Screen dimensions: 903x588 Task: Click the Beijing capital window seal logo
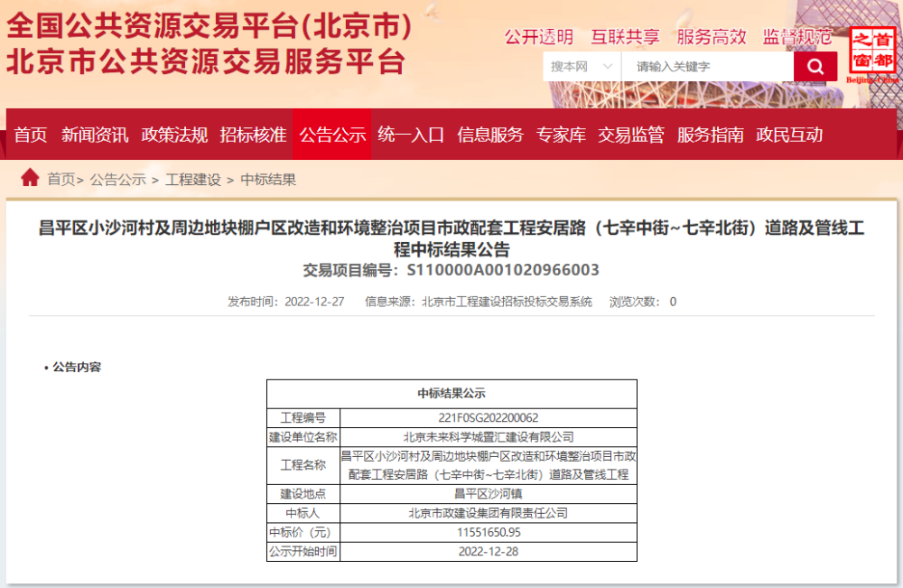pos(872,55)
